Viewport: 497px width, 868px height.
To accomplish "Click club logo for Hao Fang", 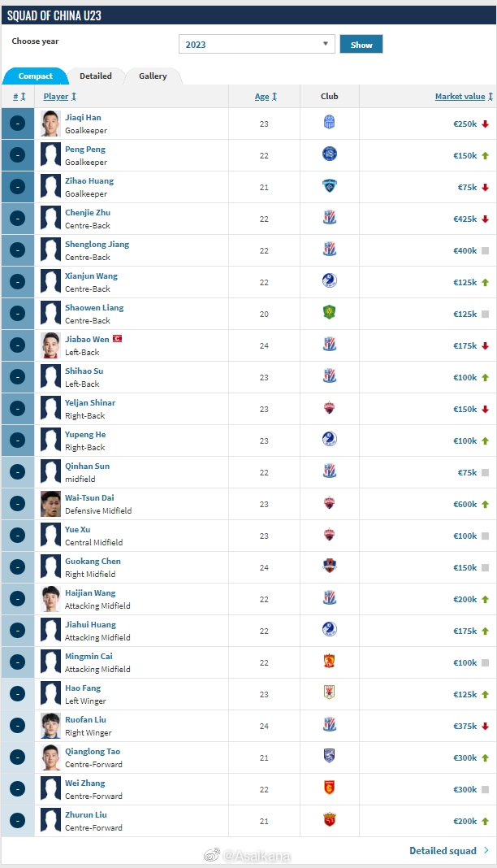I will [x=329, y=692].
